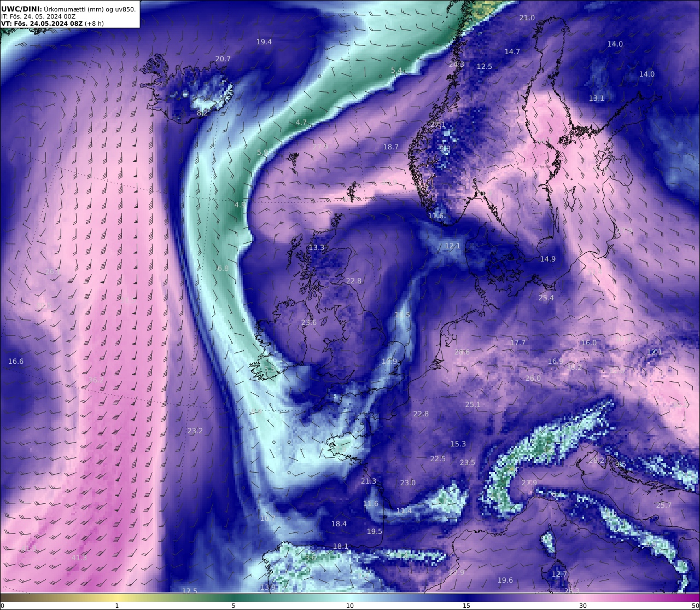The image size is (700, 610).
Task: Click the map value '6.8' west of Ireland
Action: point(223,269)
